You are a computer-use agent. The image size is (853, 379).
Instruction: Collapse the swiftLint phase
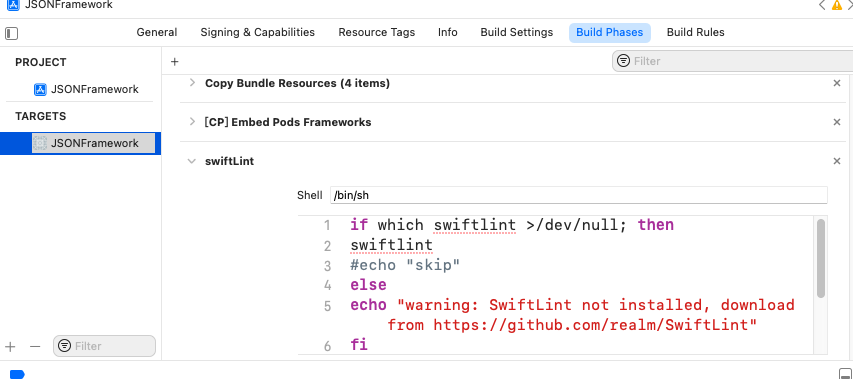tap(191, 161)
